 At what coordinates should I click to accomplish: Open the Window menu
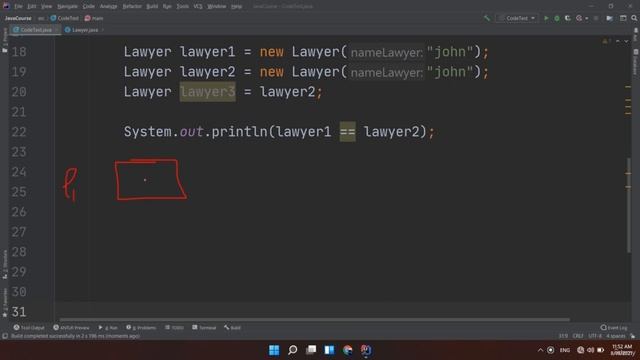pyautogui.click(x=217, y=6)
